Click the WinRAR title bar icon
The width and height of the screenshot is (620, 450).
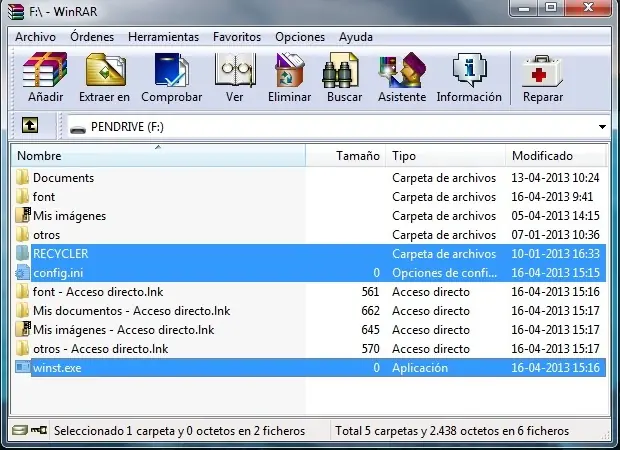pyautogui.click(x=16, y=11)
